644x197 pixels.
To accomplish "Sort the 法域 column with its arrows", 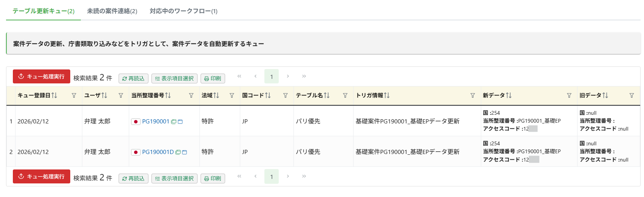I will click(x=216, y=95).
